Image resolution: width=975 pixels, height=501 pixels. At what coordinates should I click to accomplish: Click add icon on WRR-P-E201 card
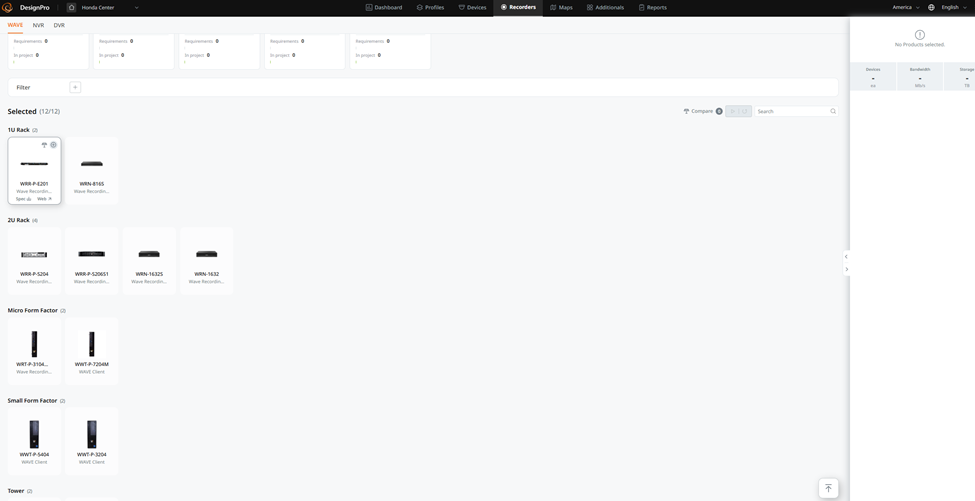coord(54,145)
